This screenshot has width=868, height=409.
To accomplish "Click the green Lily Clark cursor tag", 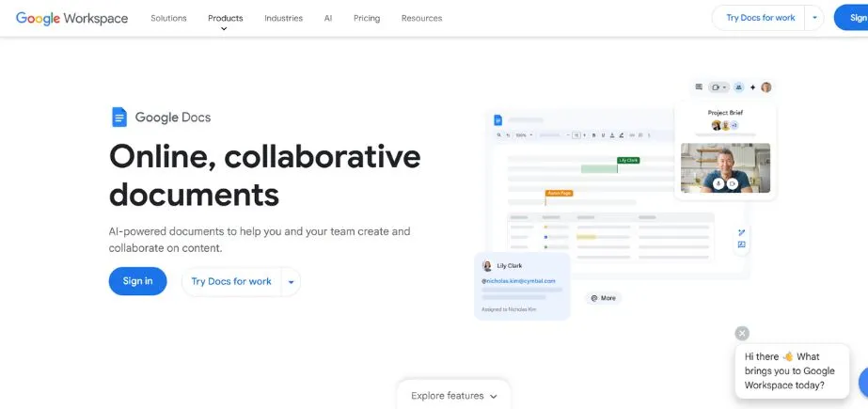I will (628, 160).
